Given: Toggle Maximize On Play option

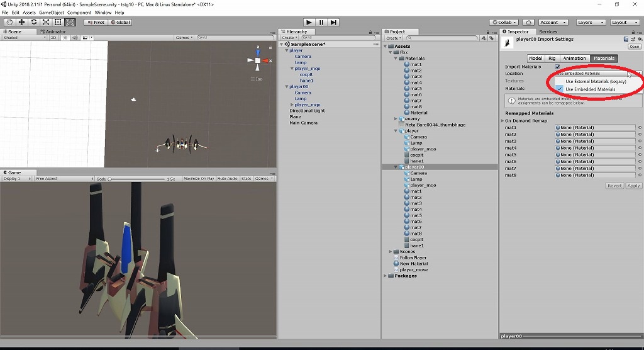Looking at the screenshot, I should click(199, 179).
